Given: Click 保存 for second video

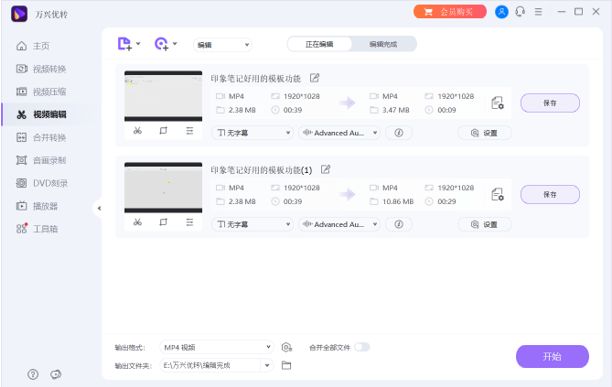Looking at the screenshot, I should click(550, 194).
